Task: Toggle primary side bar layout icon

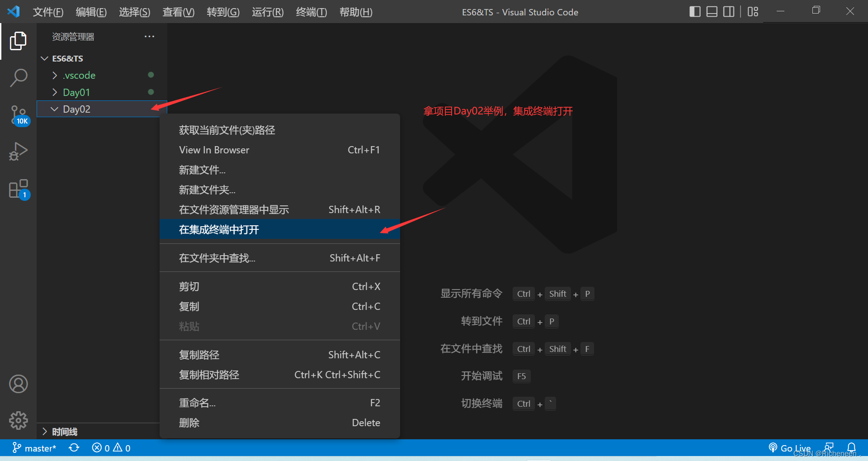Action: tap(695, 11)
